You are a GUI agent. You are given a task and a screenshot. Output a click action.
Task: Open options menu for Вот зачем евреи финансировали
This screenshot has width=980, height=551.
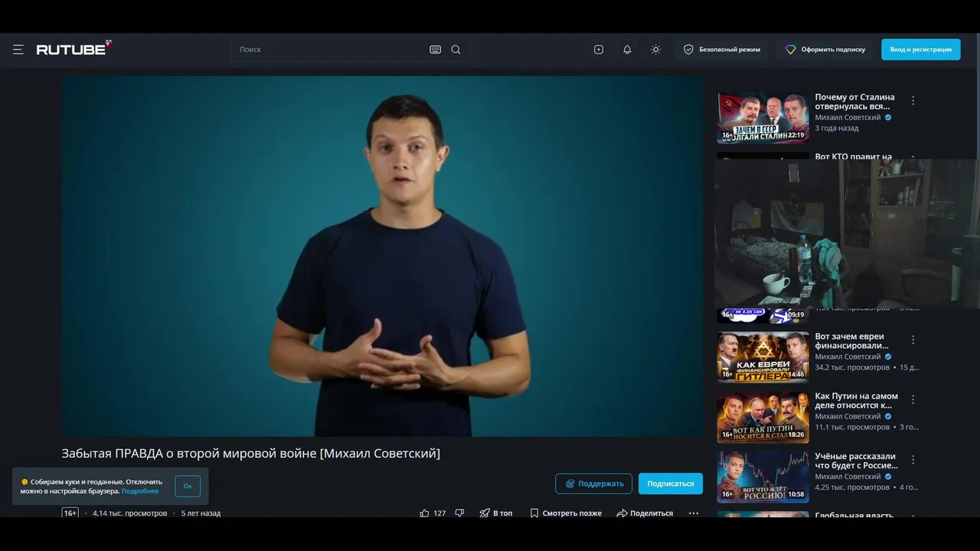click(x=913, y=340)
